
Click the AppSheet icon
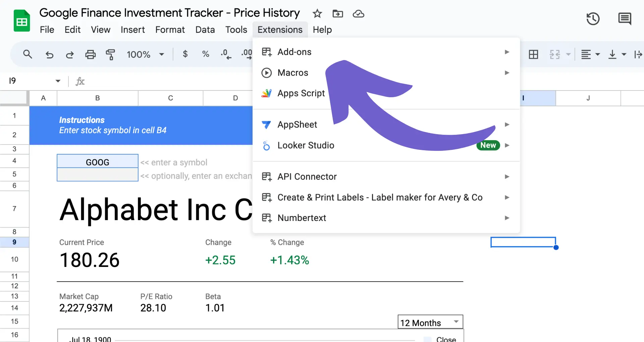[x=266, y=125]
